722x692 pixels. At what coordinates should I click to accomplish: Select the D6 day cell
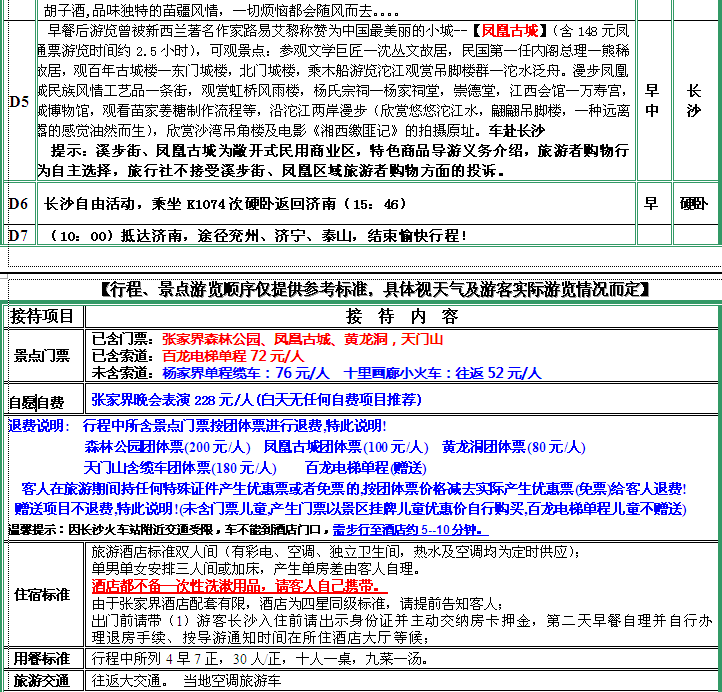[18, 203]
